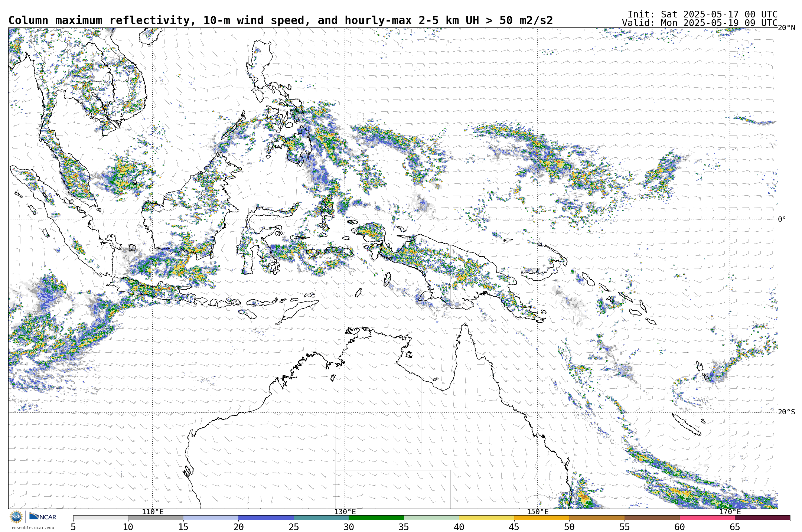Click the 15–20 dBZ light blue swatch
This screenshot has width=802, height=532.
click(211, 518)
